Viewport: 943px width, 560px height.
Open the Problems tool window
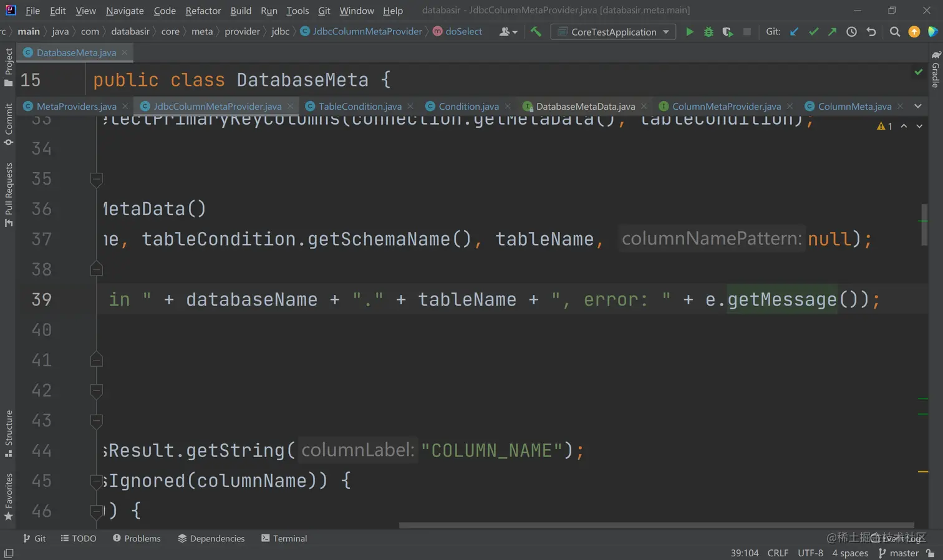(137, 538)
